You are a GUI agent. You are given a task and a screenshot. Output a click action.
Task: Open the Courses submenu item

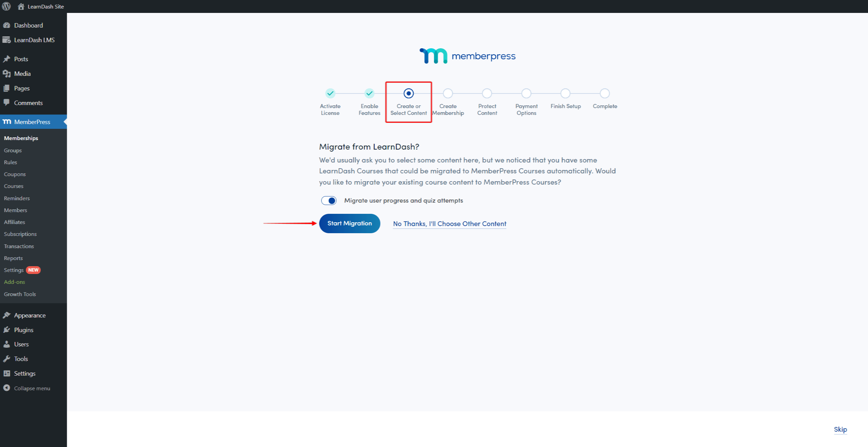(14, 186)
